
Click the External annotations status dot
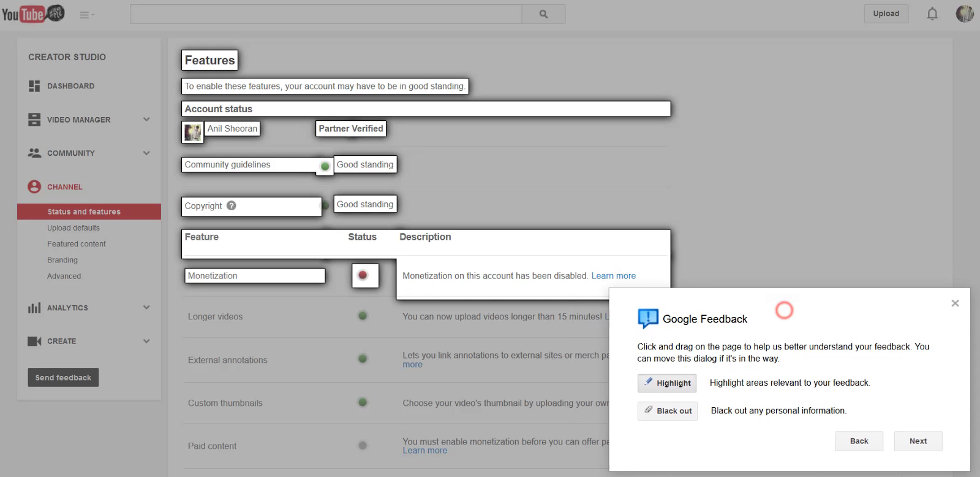pos(363,359)
